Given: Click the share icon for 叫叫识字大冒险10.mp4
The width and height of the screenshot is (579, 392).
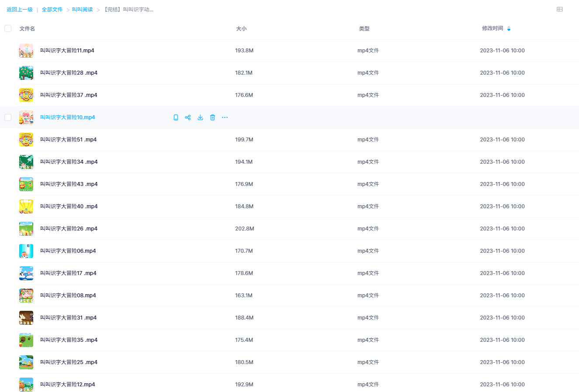Looking at the screenshot, I should [x=188, y=117].
